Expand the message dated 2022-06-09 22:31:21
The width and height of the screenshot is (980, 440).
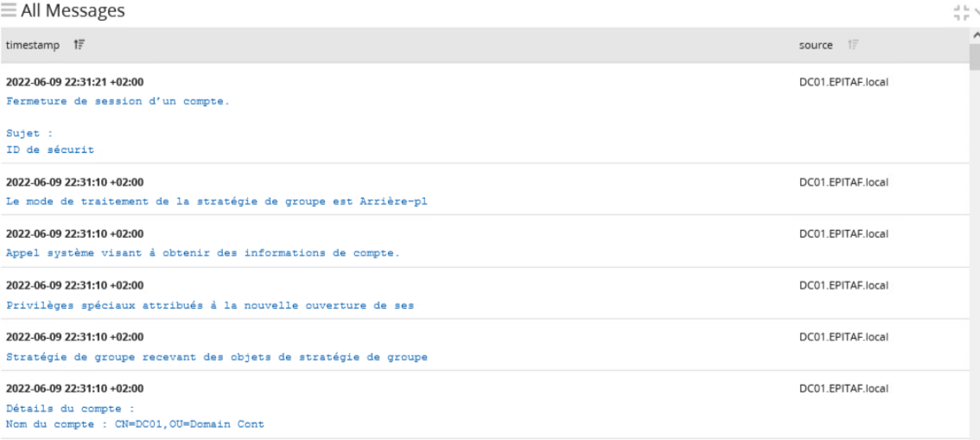tap(74, 83)
